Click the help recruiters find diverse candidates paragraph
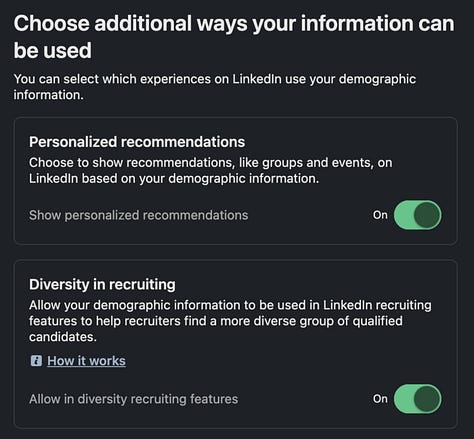474x439 pixels. (x=230, y=321)
